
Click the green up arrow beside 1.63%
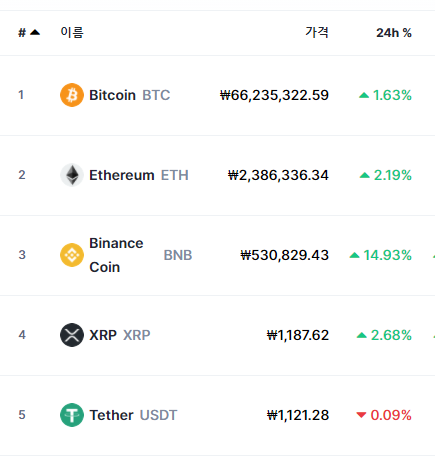tap(364, 95)
